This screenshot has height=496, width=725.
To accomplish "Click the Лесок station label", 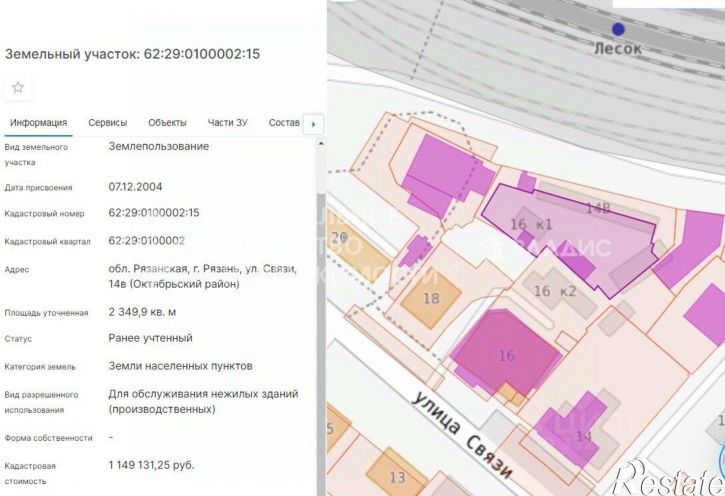I will (x=618, y=48).
